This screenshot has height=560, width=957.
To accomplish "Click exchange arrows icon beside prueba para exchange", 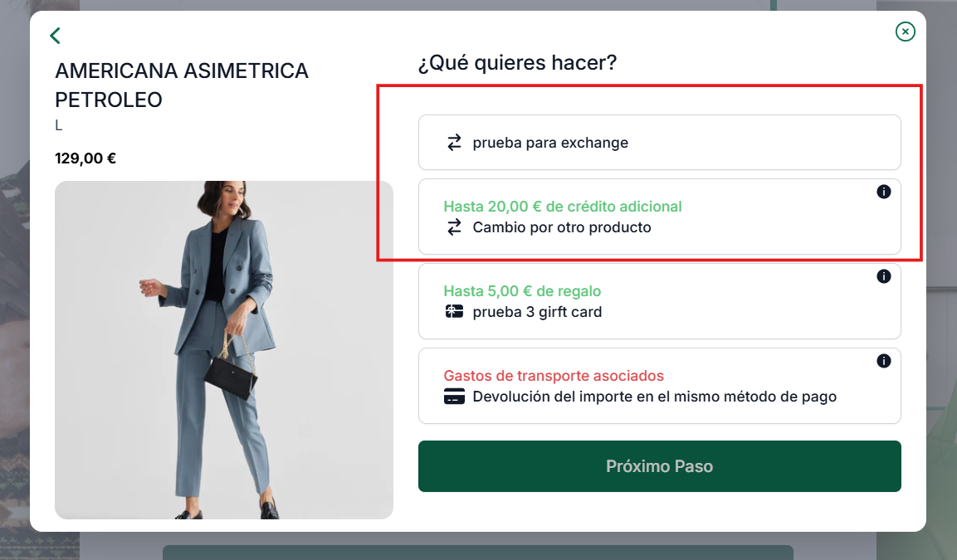I will (x=454, y=143).
